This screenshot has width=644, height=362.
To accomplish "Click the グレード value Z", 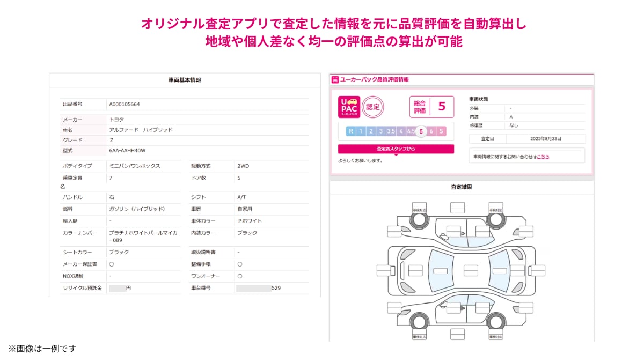I will tap(111, 140).
